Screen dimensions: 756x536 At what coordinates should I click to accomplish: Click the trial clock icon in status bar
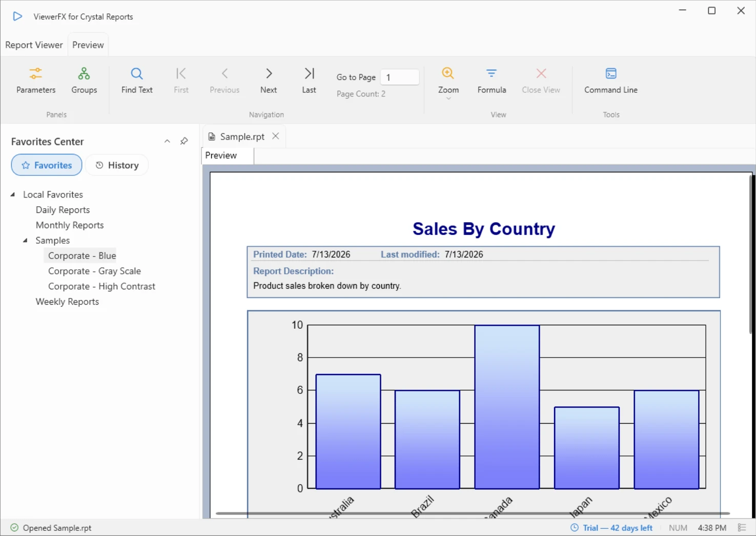tap(575, 528)
